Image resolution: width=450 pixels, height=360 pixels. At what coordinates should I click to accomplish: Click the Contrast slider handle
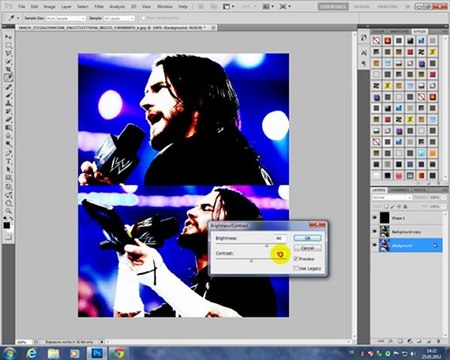pos(251,260)
